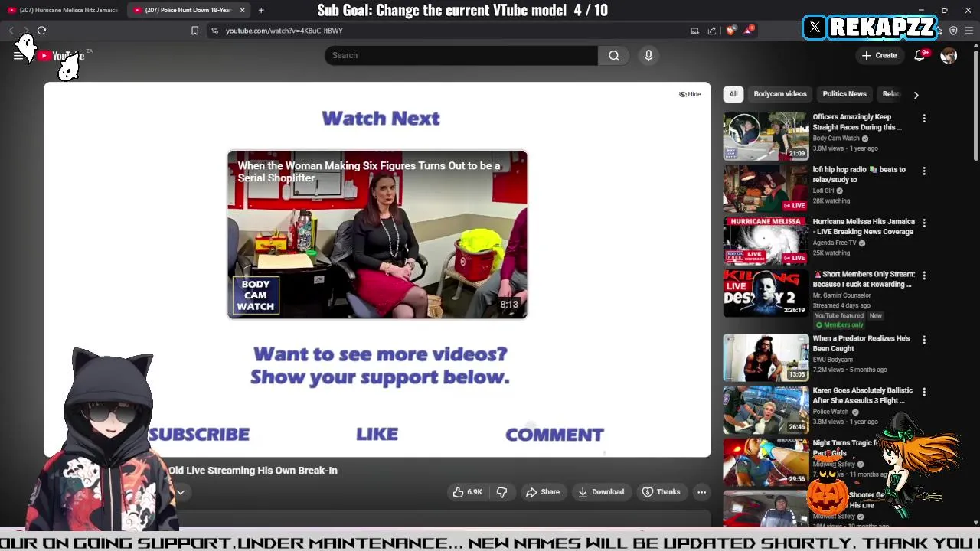Like the video with thumbs up

(x=467, y=492)
